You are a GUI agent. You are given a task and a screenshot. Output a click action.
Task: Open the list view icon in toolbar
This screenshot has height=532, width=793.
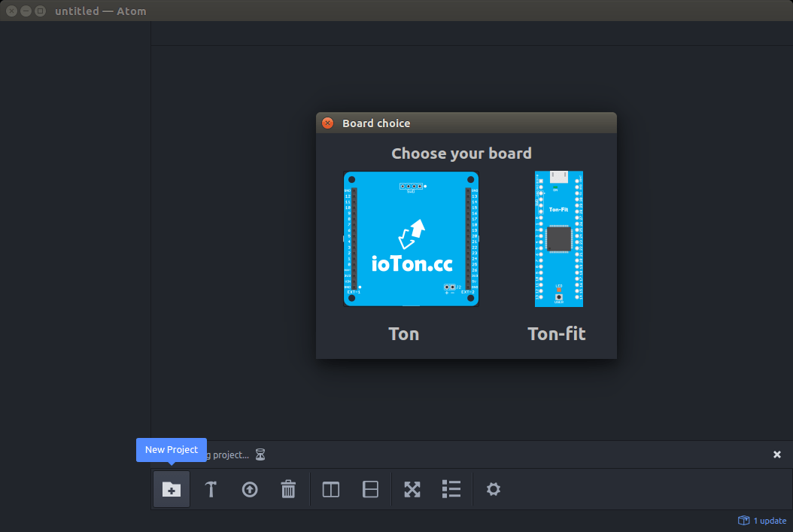point(451,489)
